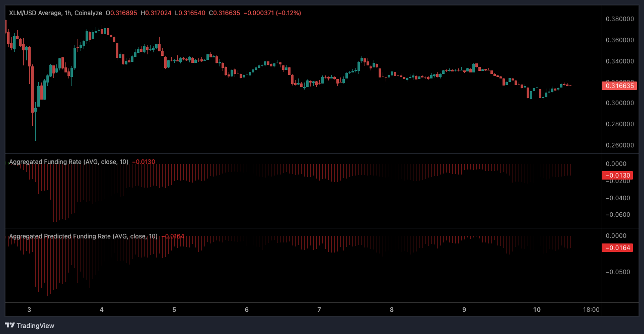Screen dimensions: 644x334
Task: Select the Aggregated Funding Rate legend title
Action: pyautogui.click(x=68, y=161)
